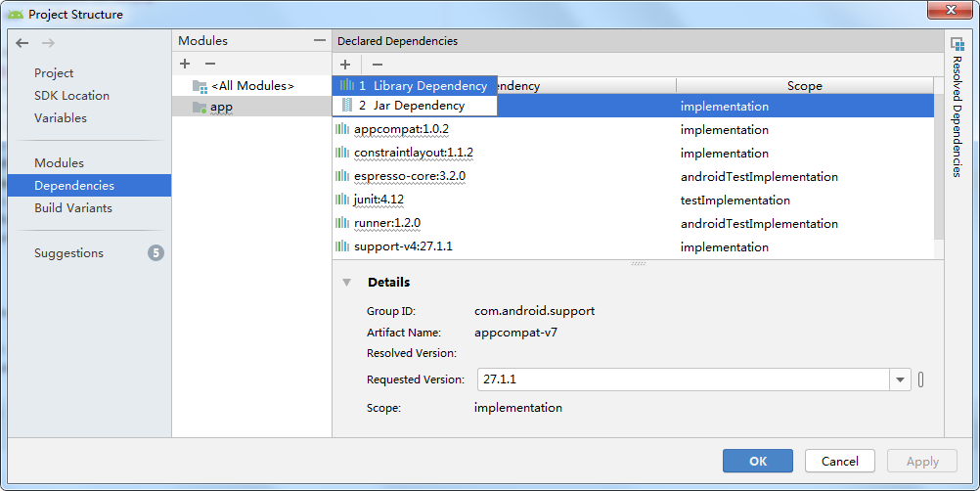Screen dimensions: 980x491
Task: Open the SDK Location section
Action: pos(71,96)
